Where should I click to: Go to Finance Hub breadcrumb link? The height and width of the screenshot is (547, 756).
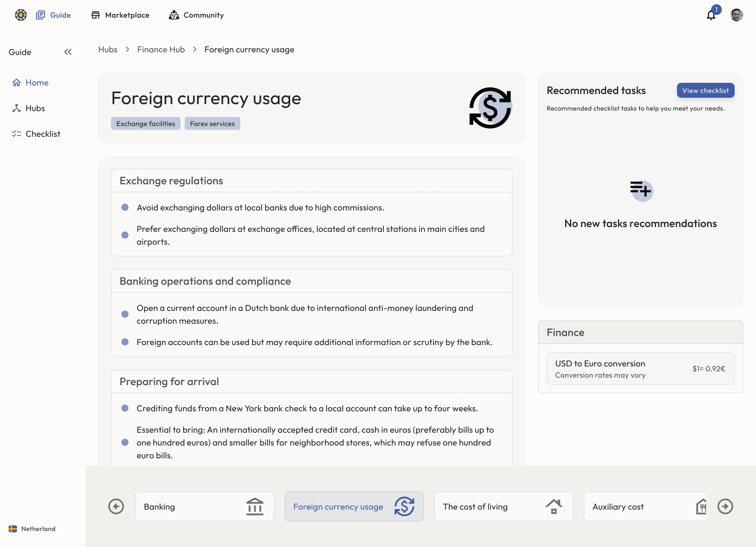(x=161, y=49)
